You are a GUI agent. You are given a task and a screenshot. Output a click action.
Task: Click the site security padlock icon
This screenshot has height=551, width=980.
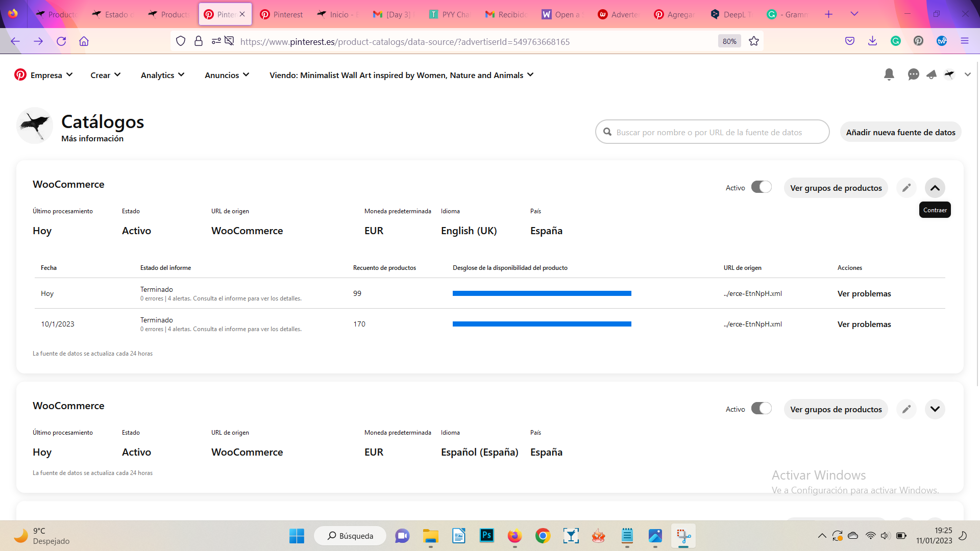[x=199, y=41]
